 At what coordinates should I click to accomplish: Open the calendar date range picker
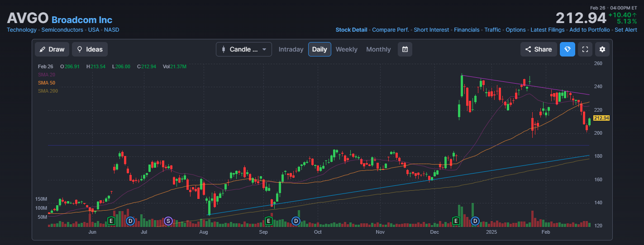[x=405, y=49]
